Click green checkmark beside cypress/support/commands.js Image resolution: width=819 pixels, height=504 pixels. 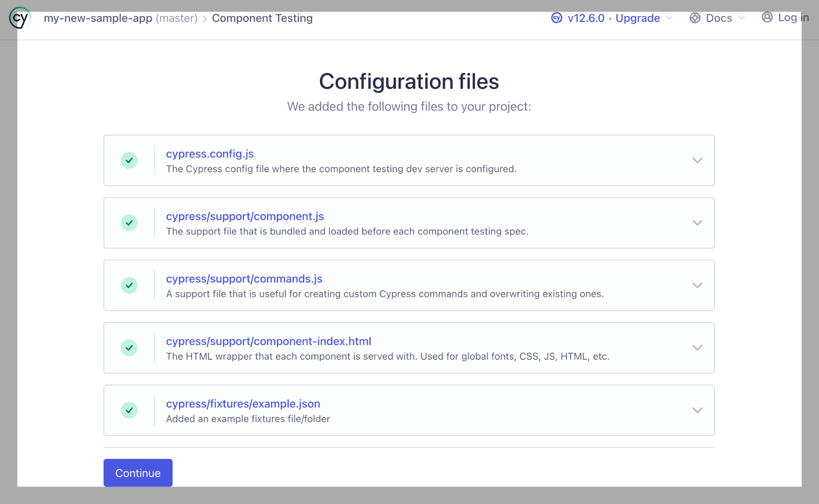click(x=129, y=285)
